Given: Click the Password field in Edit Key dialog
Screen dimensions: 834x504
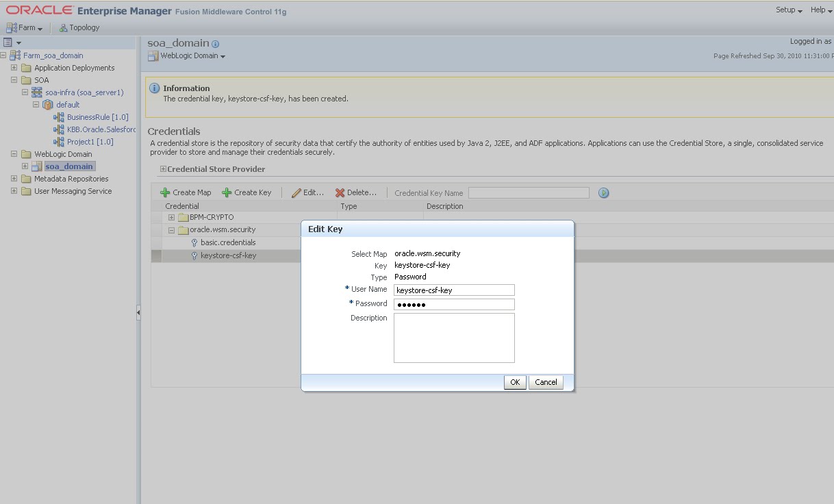Looking at the screenshot, I should 453,303.
